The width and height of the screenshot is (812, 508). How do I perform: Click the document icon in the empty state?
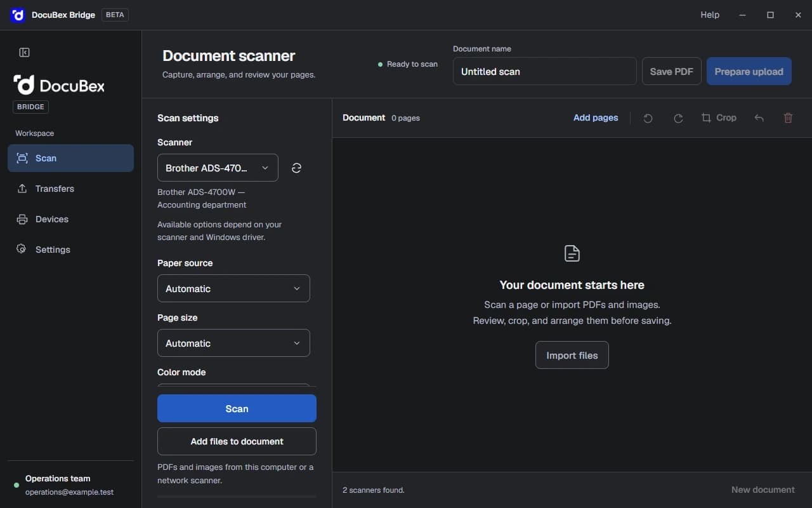(572, 253)
